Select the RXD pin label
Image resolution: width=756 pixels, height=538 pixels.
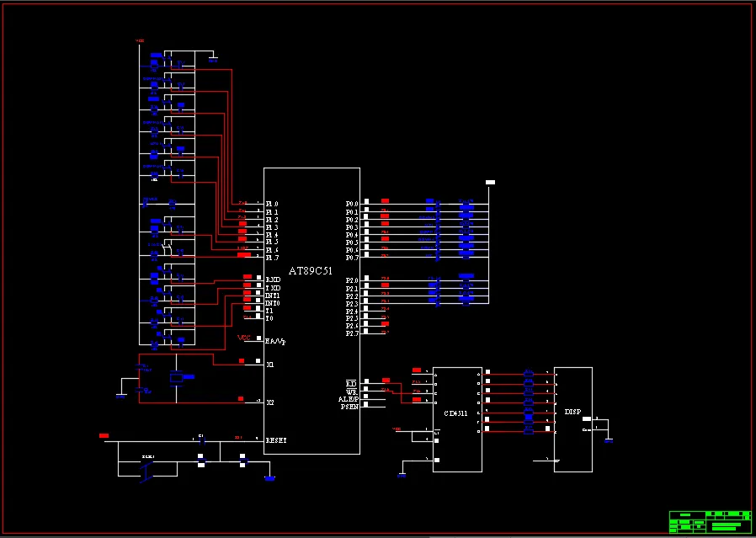tap(274, 280)
